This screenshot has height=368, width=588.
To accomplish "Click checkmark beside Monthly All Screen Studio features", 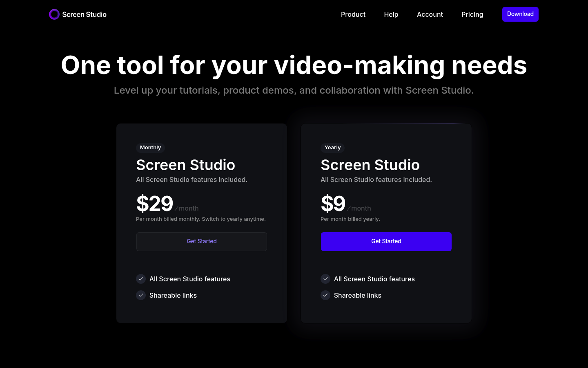I will point(141,279).
